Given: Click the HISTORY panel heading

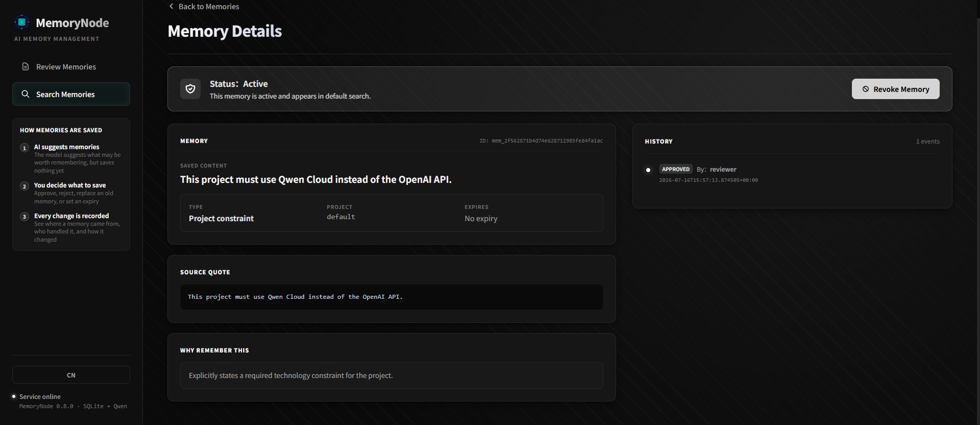Looking at the screenshot, I should click(658, 141).
